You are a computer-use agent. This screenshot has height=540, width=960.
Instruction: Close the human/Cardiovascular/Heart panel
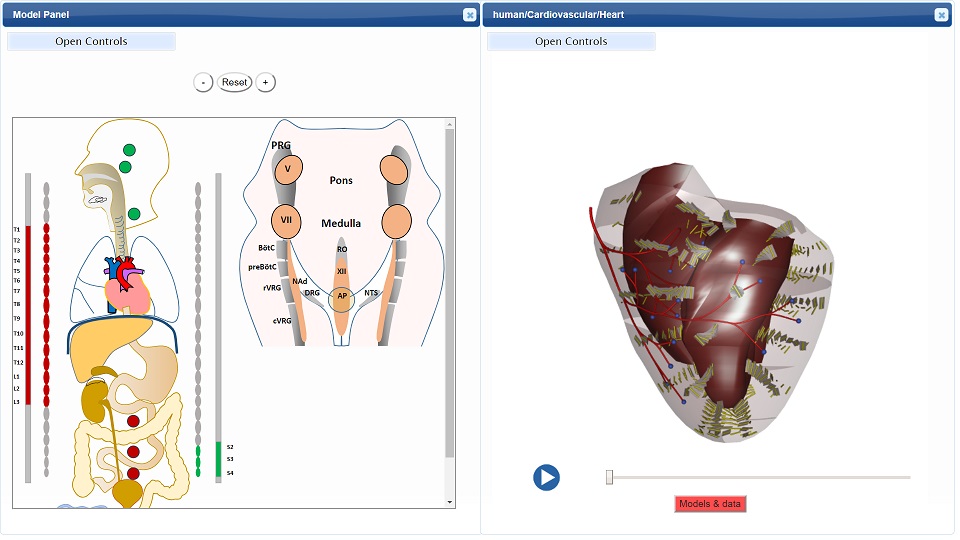point(942,15)
